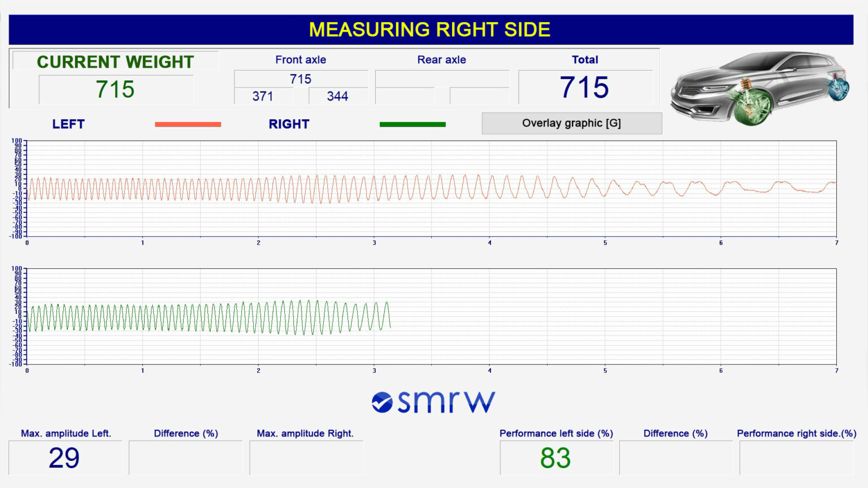Click the green RIGHT legend bar
868x488 pixels.
pos(413,123)
